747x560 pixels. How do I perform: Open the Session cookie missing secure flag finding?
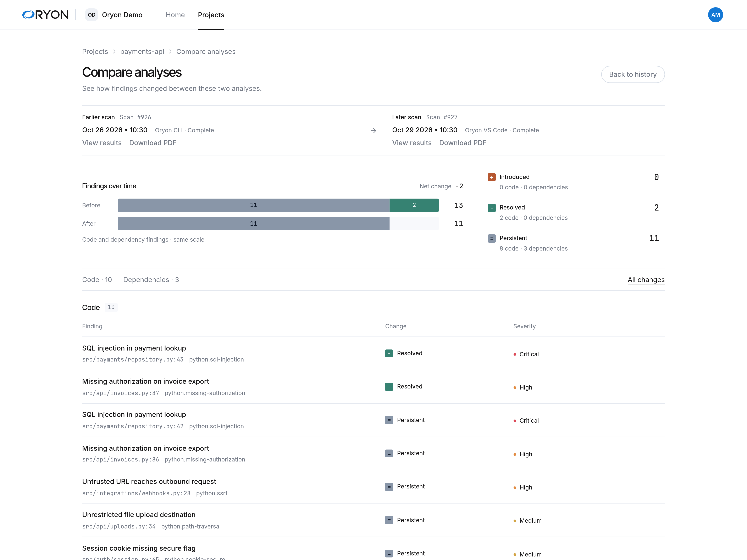tap(139, 548)
